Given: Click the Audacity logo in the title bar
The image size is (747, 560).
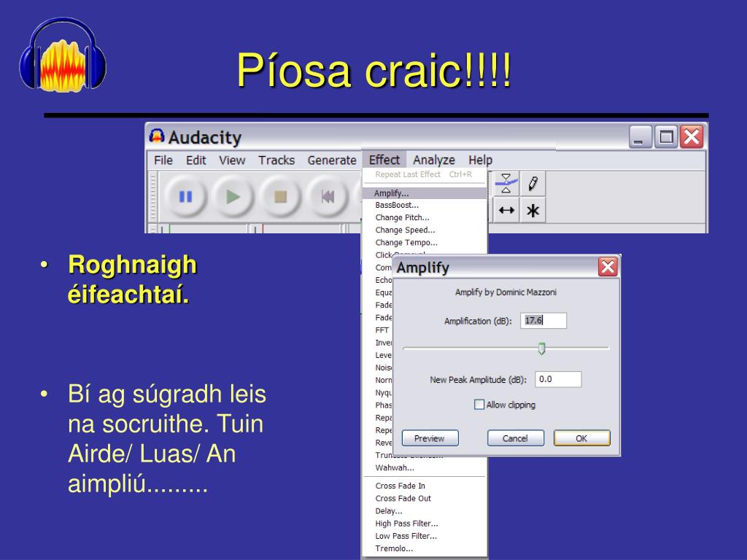Looking at the screenshot, I should pyautogui.click(x=156, y=136).
